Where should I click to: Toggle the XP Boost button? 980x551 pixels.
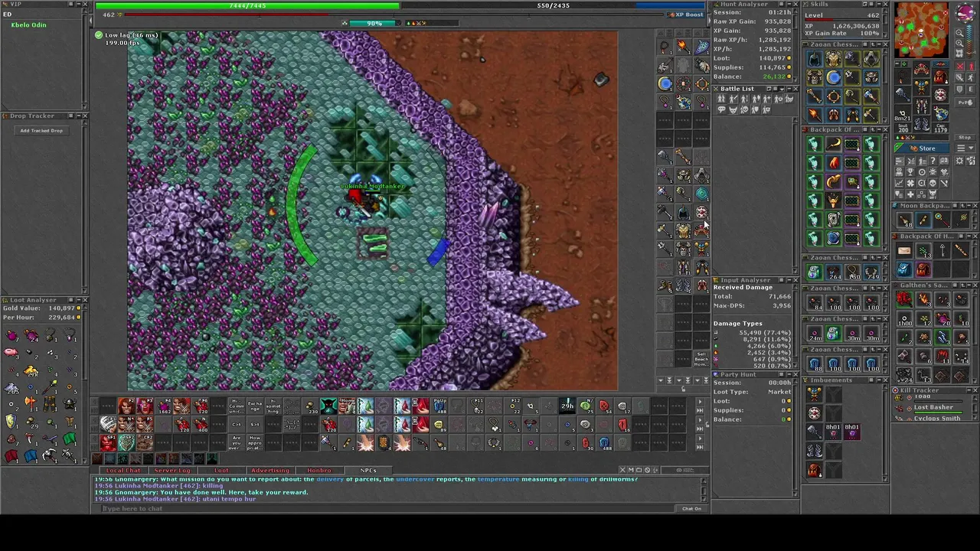tap(687, 15)
